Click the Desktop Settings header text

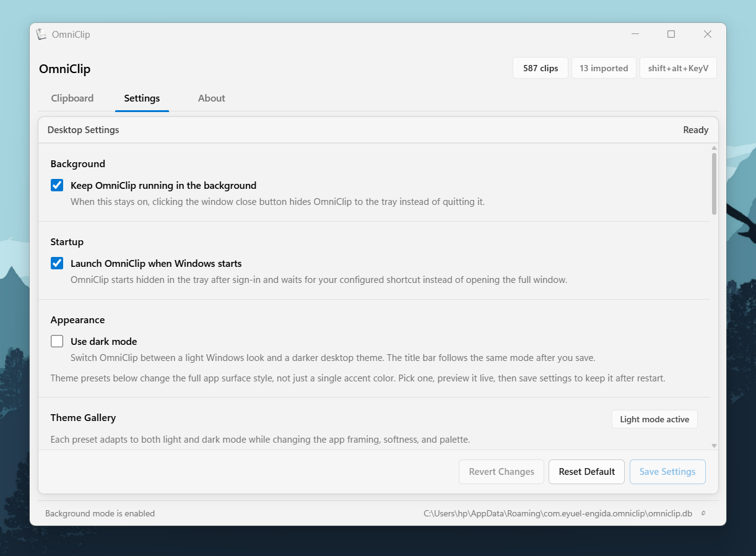pos(84,130)
